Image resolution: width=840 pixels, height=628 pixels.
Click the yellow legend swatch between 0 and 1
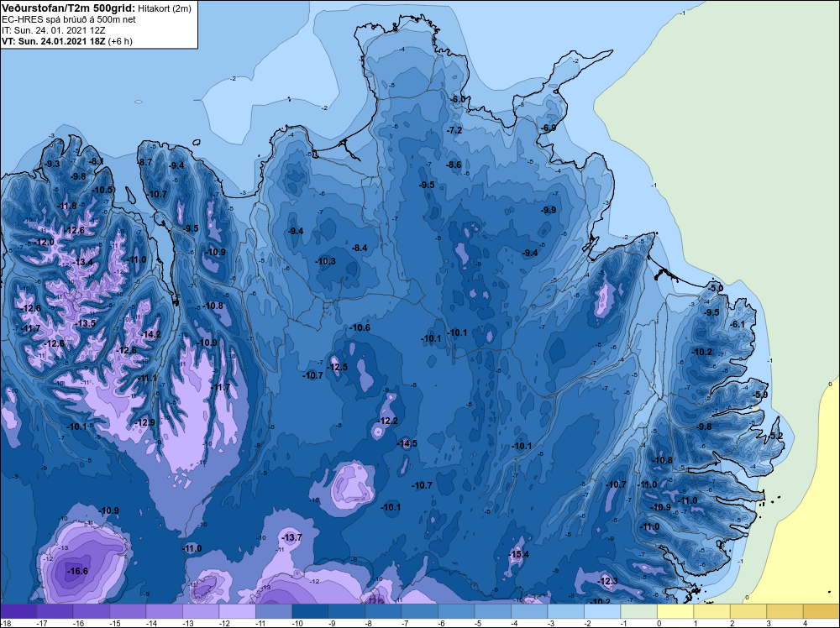675,610
